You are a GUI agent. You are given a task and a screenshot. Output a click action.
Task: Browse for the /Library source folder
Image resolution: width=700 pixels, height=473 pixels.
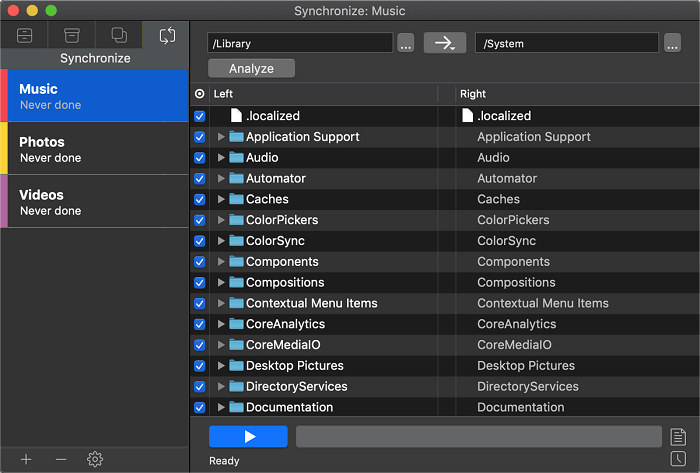406,43
